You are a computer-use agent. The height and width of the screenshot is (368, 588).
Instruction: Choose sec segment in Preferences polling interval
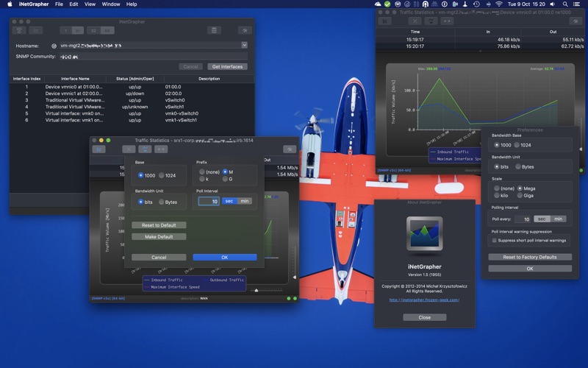pyautogui.click(x=542, y=219)
